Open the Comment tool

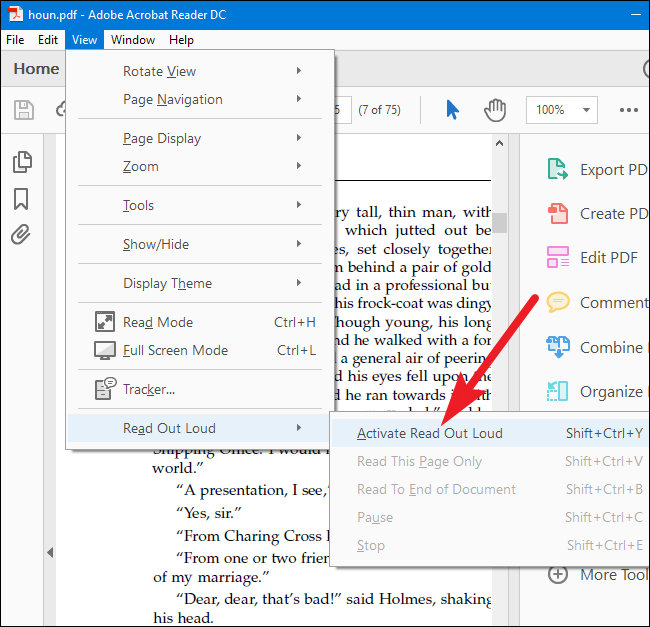(557, 302)
